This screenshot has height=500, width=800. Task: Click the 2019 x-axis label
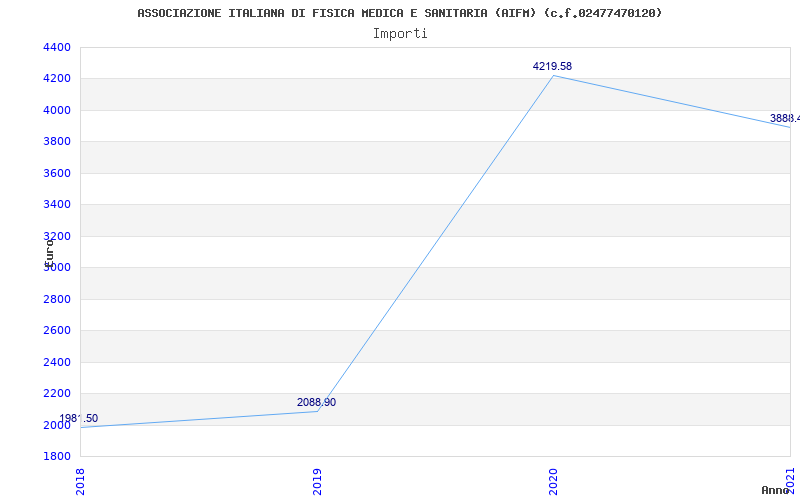coord(317,482)
